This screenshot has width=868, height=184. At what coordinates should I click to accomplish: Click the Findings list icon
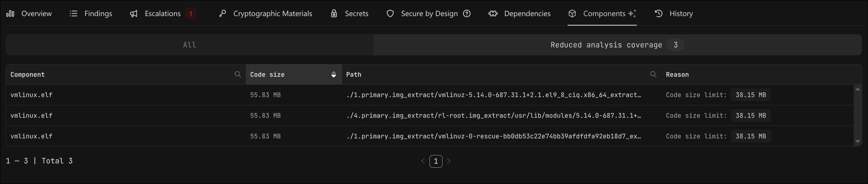(x=73, y=13)
